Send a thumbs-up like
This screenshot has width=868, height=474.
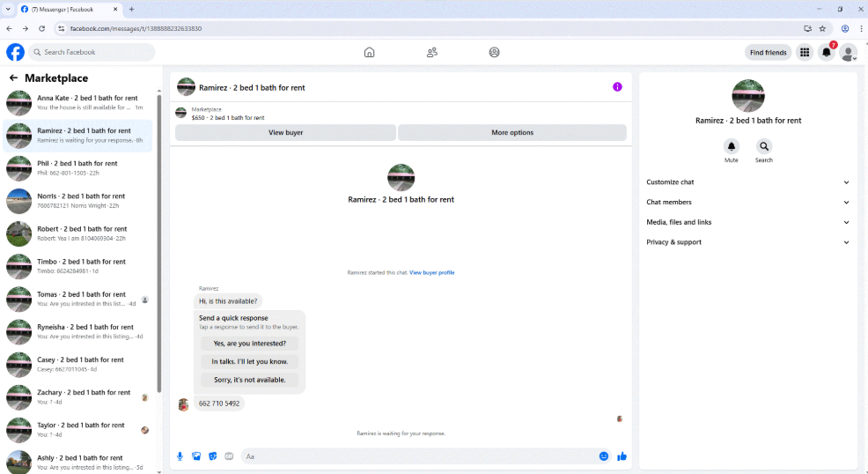click(x=622, y=456)
